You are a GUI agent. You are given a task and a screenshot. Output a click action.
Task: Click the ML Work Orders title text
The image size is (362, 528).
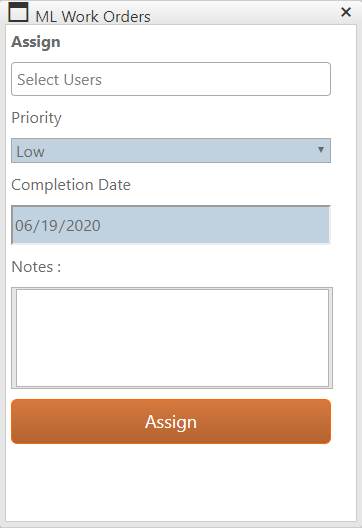pyautogui.click(x=93, y=16)
